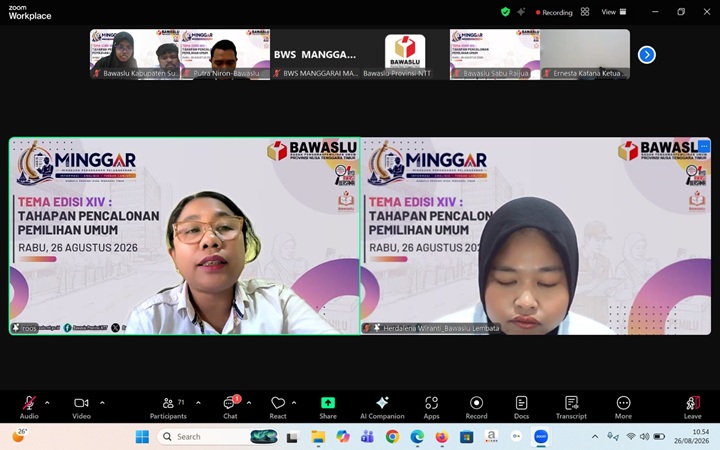Viewport: 720px width, 450px height.
Task: Open the weather widget showing 26°
Action: (x=19, y=436)
